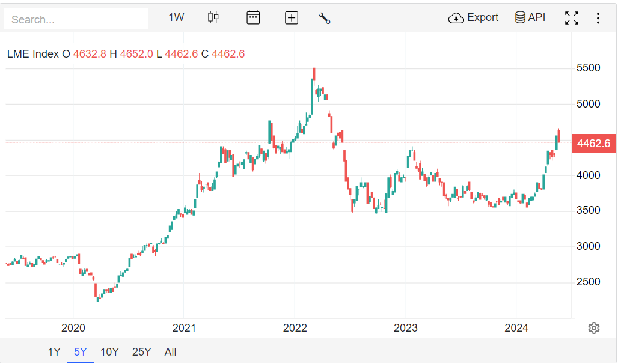Screen dimensions: 618x364
Task: Click the Export cloud download button
Action: [473, 17]
